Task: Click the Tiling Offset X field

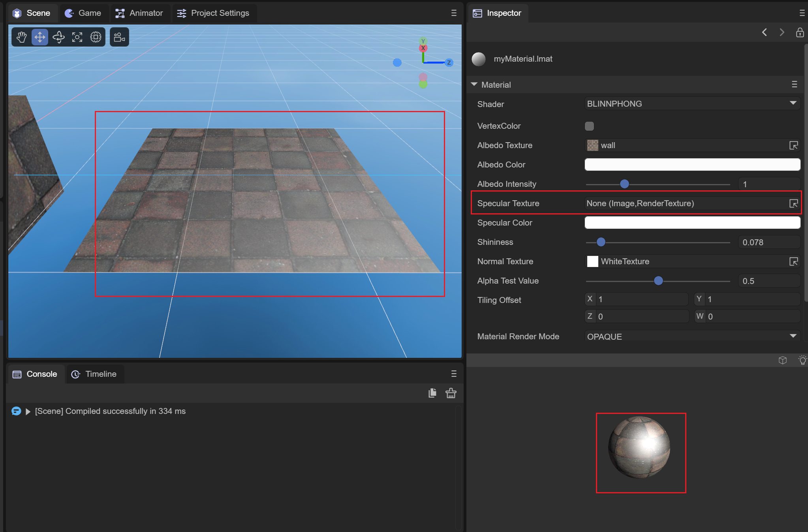Action: [x=641, y=299]
